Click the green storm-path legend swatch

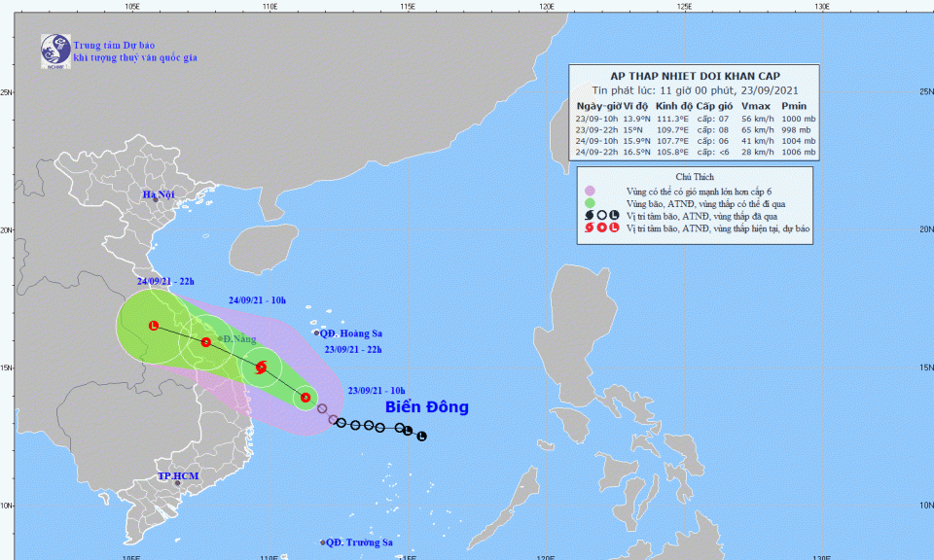(x=590, y=203)
